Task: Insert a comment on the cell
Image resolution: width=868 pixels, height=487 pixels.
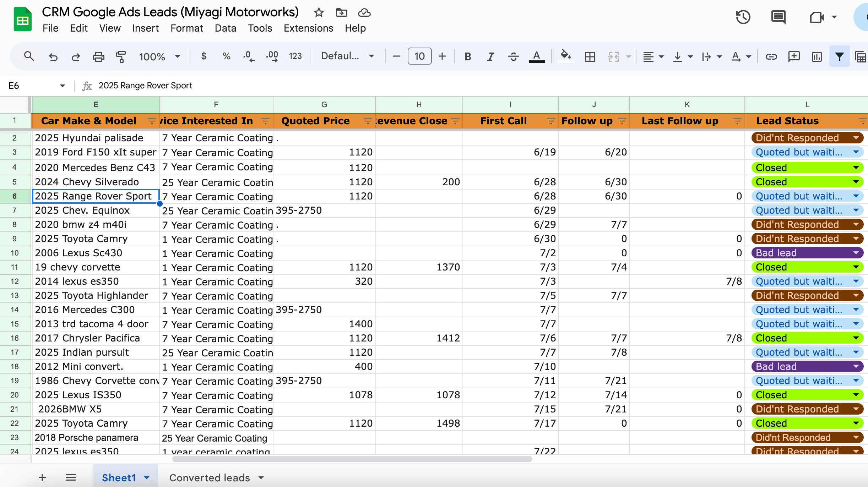Action: [x=794, y=56]
